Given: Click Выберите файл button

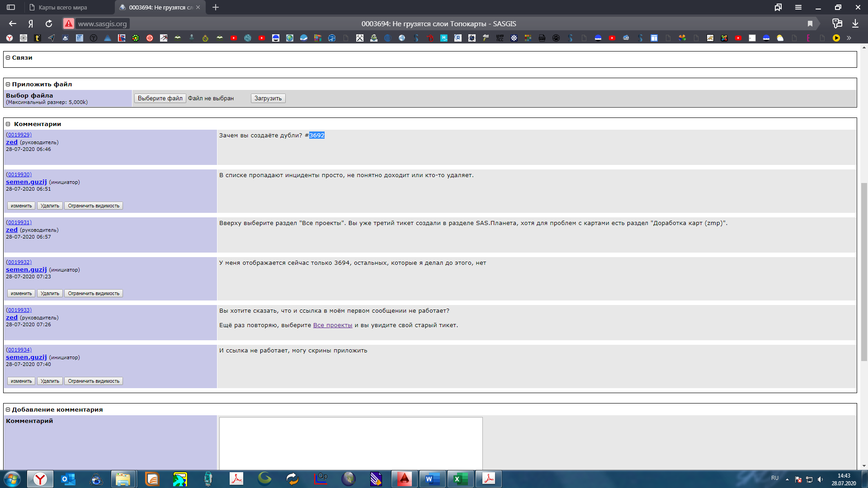Looking at the screenshot, I should pyautogui.click(x=160, y=98).
